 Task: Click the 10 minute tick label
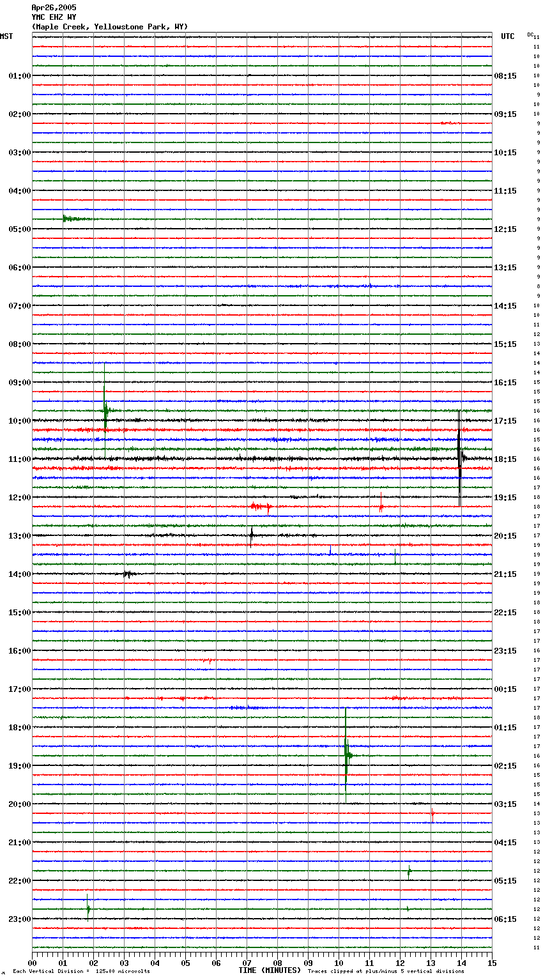[339, 963]
